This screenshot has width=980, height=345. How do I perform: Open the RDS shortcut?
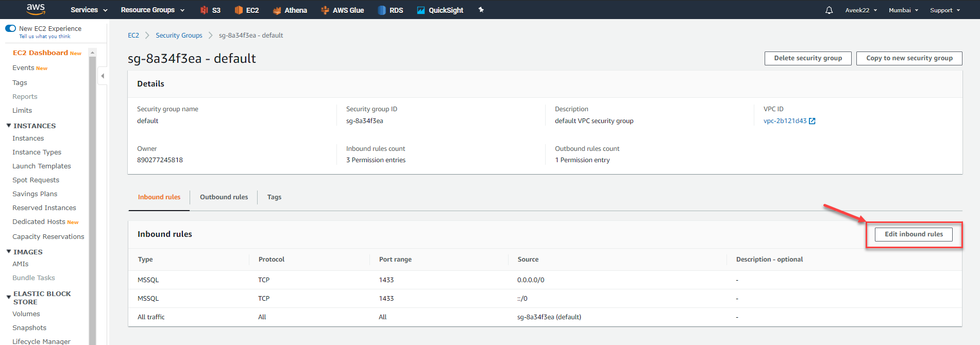[391, 10]
